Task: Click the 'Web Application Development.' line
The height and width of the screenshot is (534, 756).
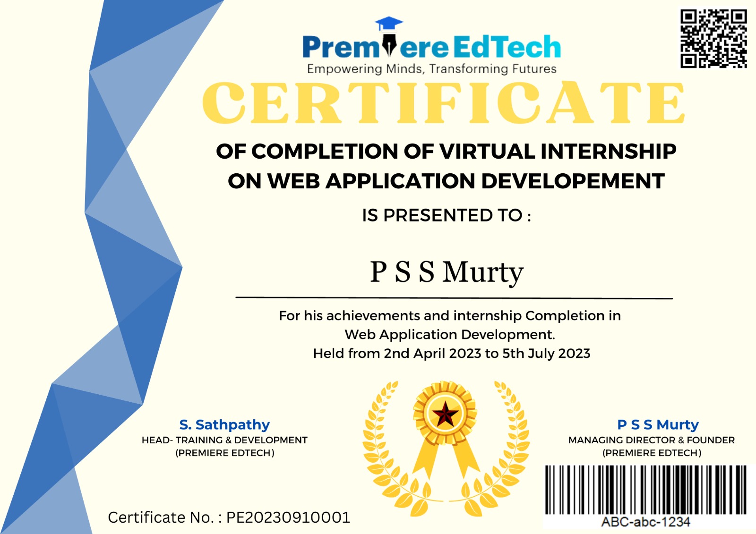Action: coord(450,334)
